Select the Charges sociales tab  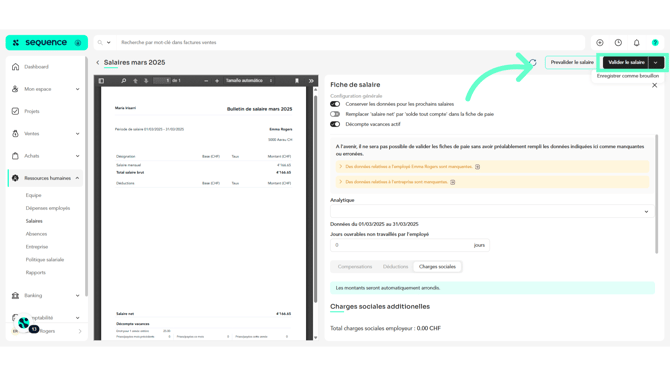tap(437, 267)
